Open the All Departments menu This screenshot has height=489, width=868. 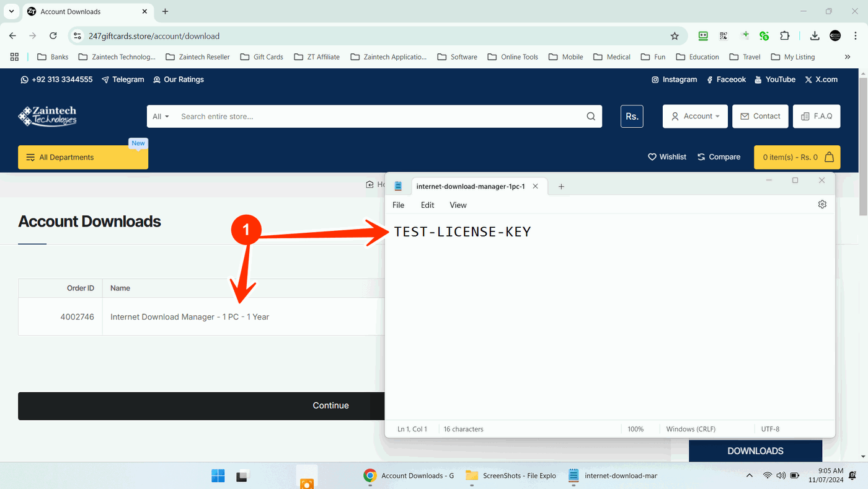(83, 157)
